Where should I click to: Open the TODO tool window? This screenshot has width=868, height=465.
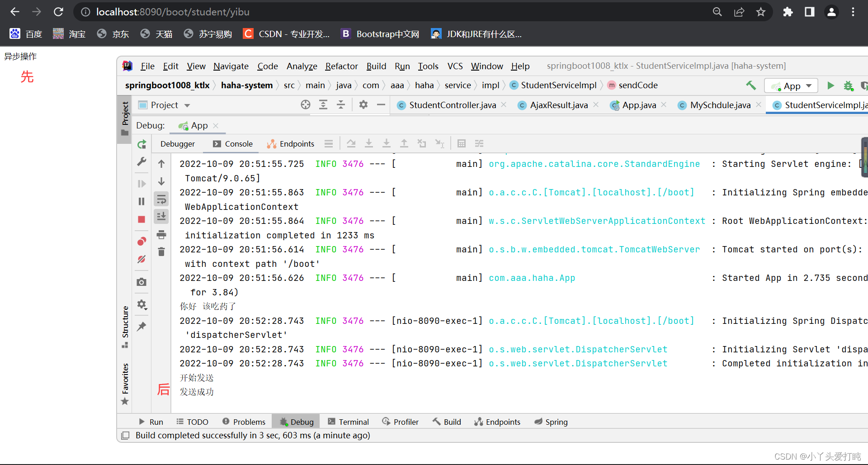pos(192,422)
